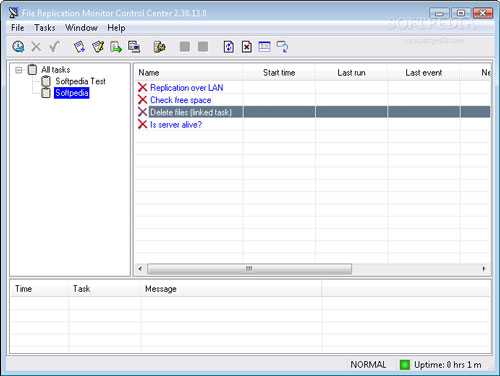The height and width of the screenshot is (376, 500).
Task: Click the red X icon beside Check free space
Action: (x=142, y=100)
